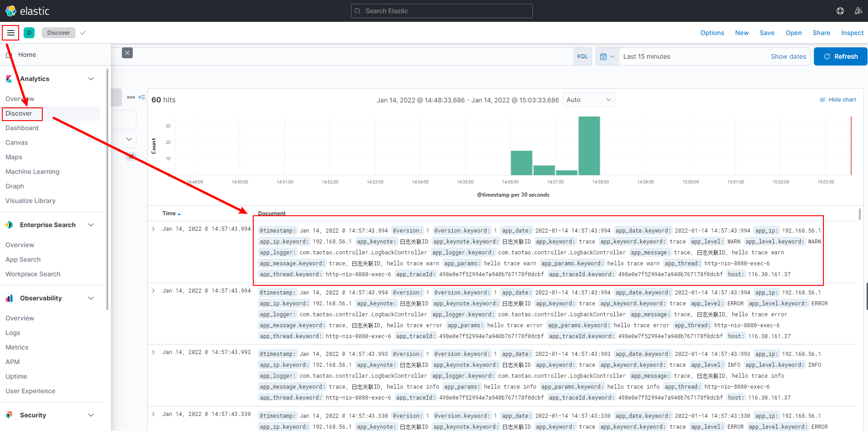The width and height of the screenshot is (868, 431).
Task: Click the Last 15 minutes time range
Action: (647, 56)
